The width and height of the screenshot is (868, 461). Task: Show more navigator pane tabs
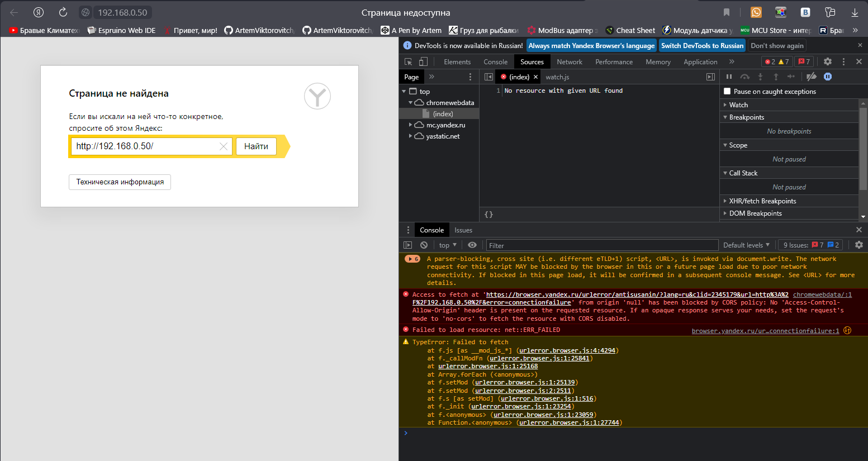[x=431, y=77]
